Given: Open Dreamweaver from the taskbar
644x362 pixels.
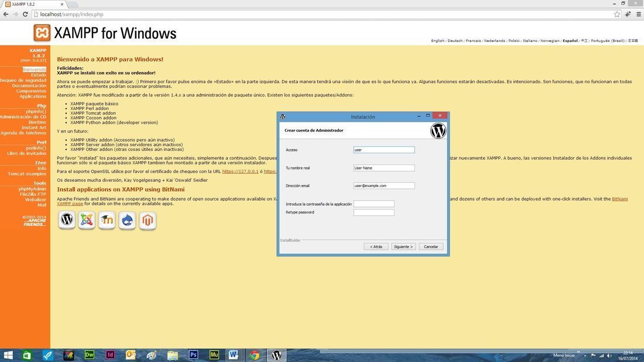Looking at the screenshot, I should [x=89, y=355].
